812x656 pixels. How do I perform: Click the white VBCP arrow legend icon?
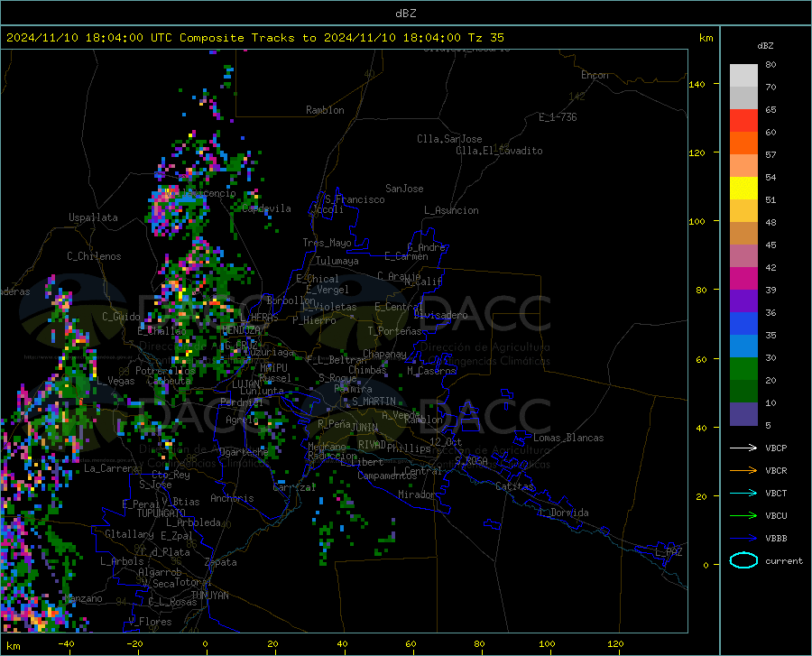click(x=743, y=448)
